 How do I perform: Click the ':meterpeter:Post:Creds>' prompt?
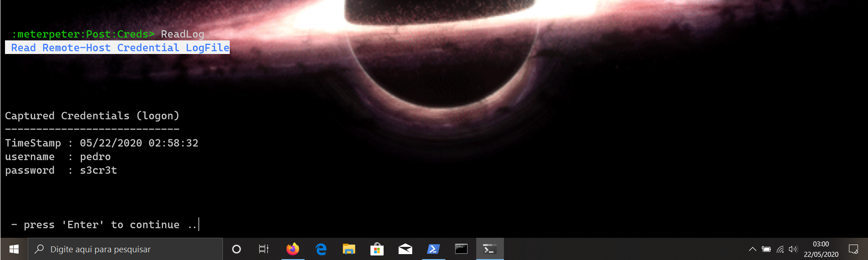pos(83,34)
